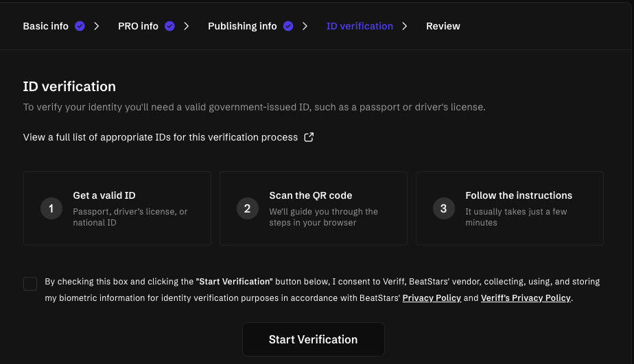Go to the Basic info step

pos(46,26)
